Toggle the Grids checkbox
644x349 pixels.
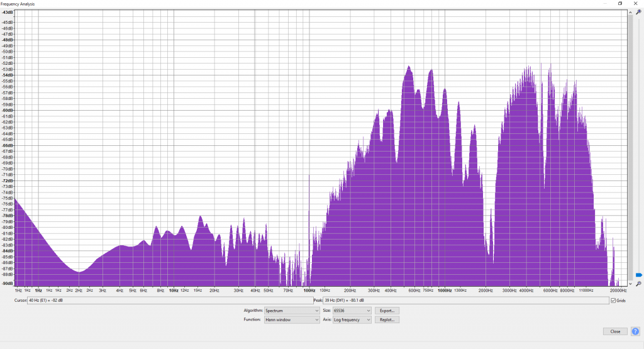point(613,301)
